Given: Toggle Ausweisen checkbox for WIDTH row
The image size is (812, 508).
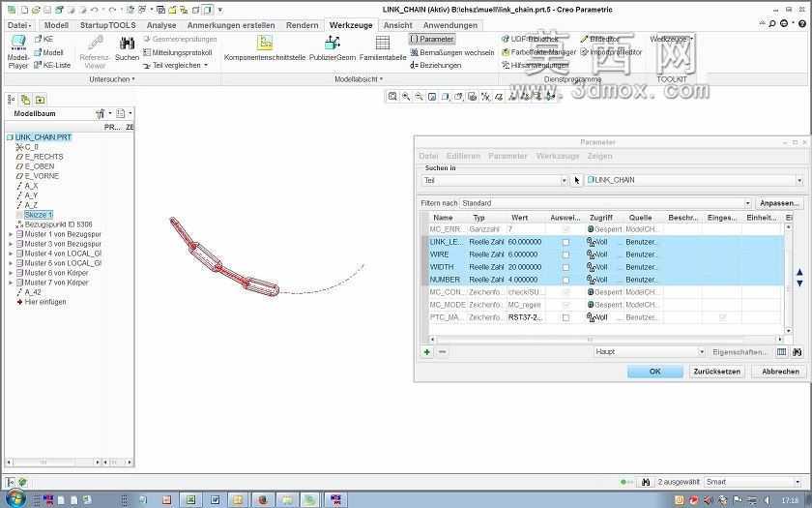Looking at the screenshot, I should 566,267.
